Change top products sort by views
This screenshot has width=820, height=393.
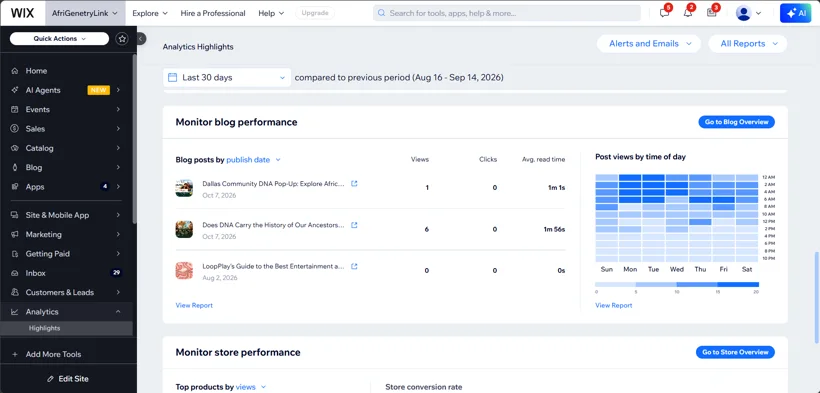(x=251, y=387)
